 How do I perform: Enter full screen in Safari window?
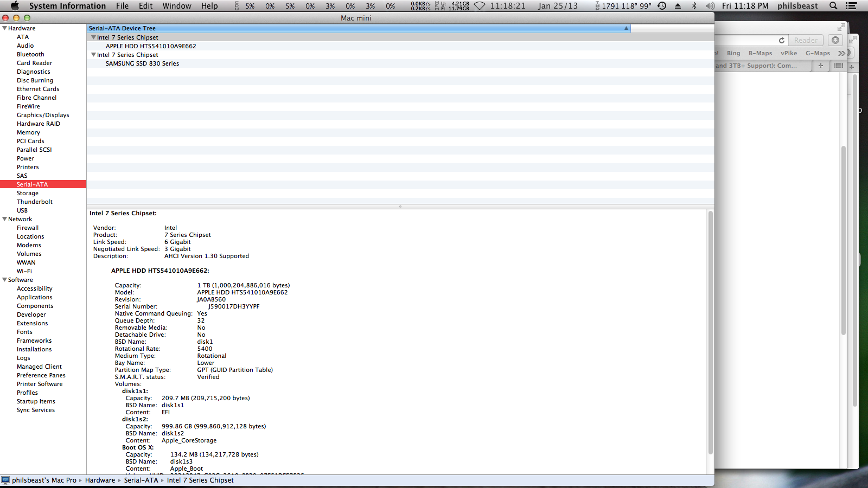point(841,27)
